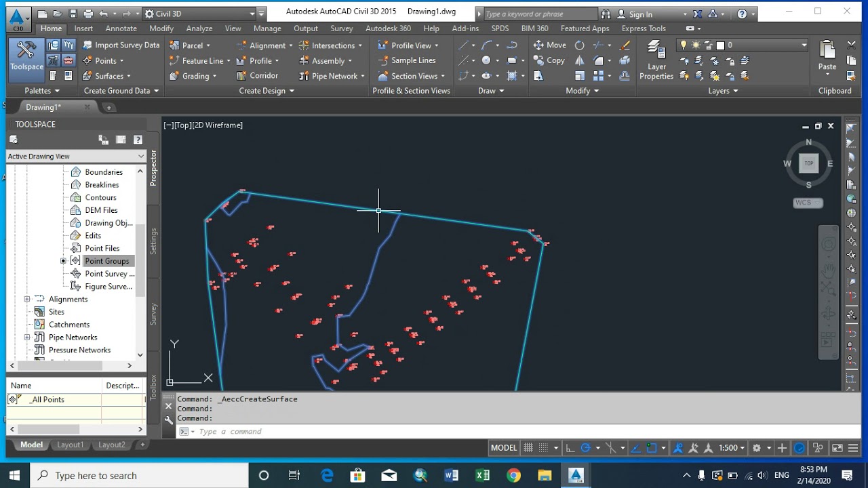This screenshot has width=868, height=488.
Task: Toggle the drawing grid display
Action: (528, 448)
